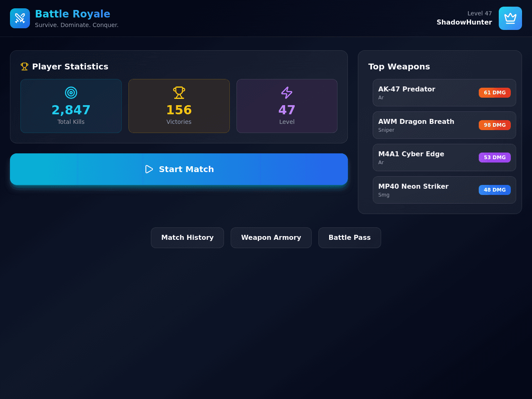Click the Victories label

[x=179, y=122]
